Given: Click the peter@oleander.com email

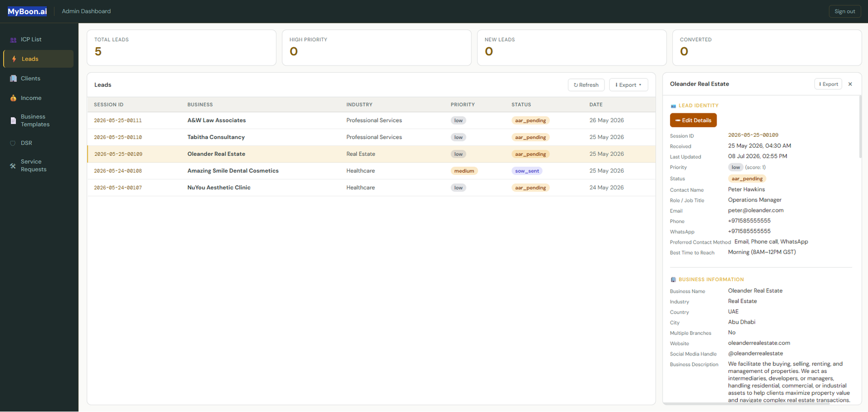Looking at the screenshot, I should [x=756, y=211].
